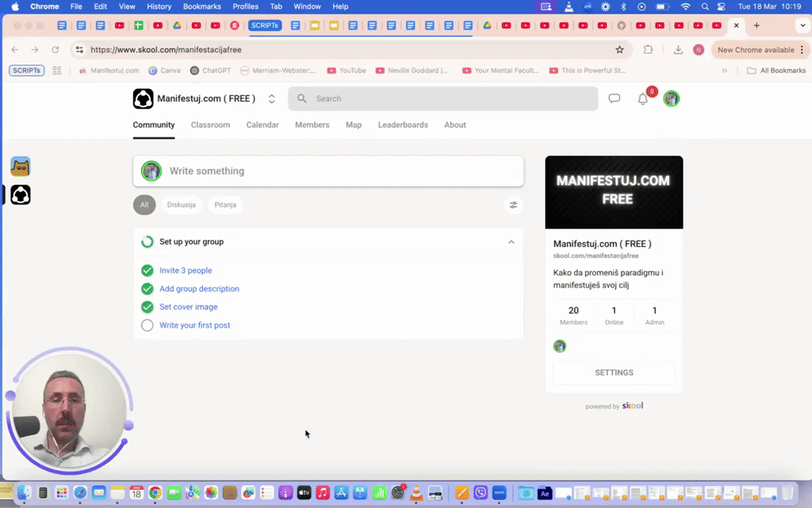This screenshot has width=812, height=508.
Task: Open Chrome three-dot menu
Action: pos(802,50)
